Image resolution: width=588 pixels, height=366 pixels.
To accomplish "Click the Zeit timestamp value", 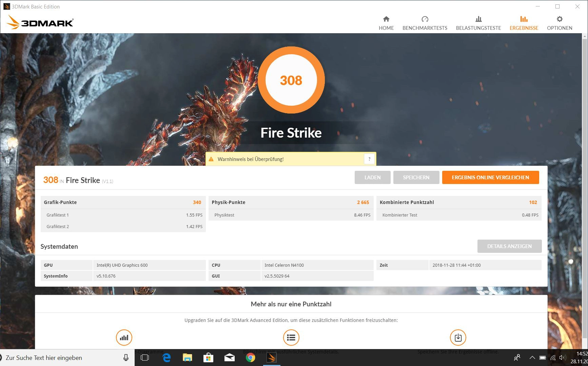I will click(456, 265).
